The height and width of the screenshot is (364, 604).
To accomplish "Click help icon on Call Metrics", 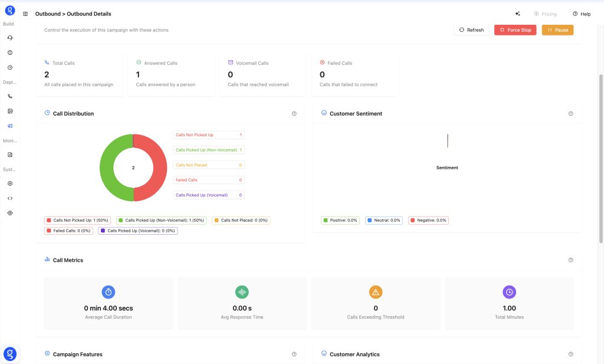I will [x=570, y=260].
